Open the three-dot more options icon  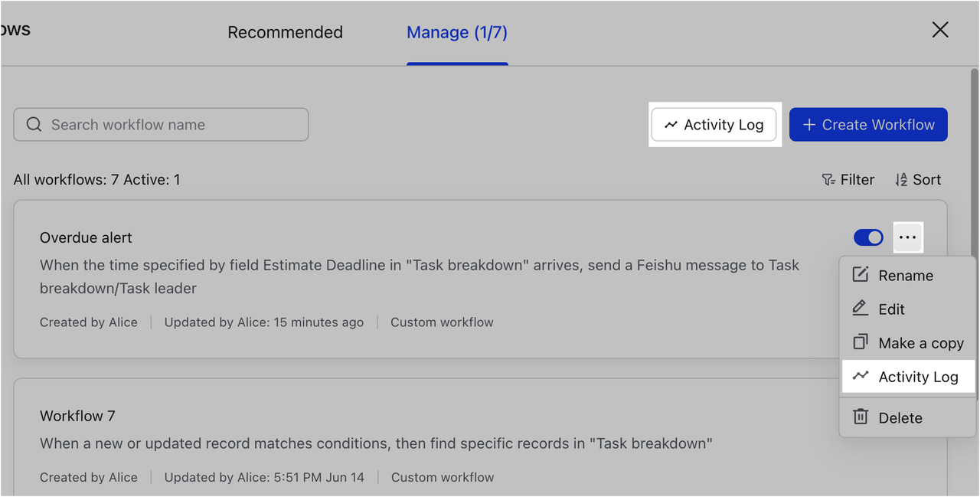click(908, 237)
